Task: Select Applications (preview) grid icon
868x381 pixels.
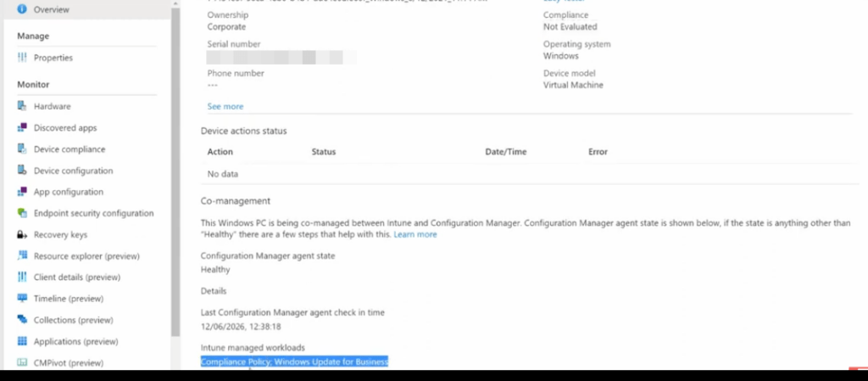Action: coord(22,341)
